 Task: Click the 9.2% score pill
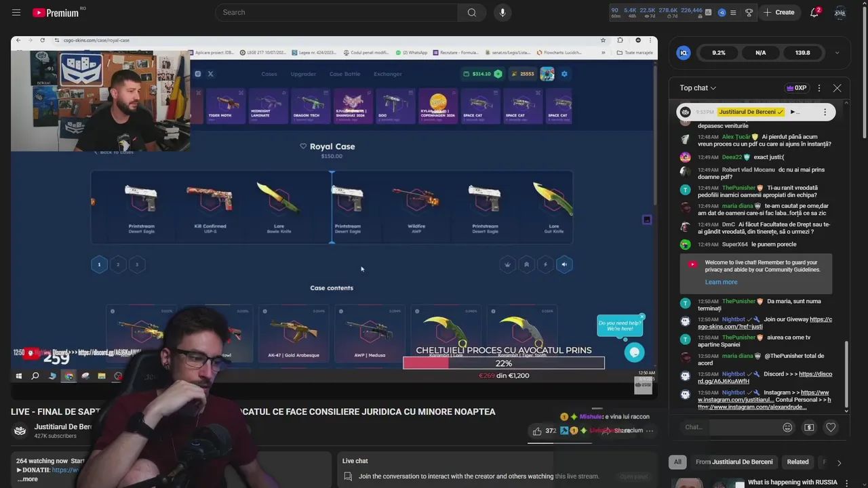[x=719, y=53]
